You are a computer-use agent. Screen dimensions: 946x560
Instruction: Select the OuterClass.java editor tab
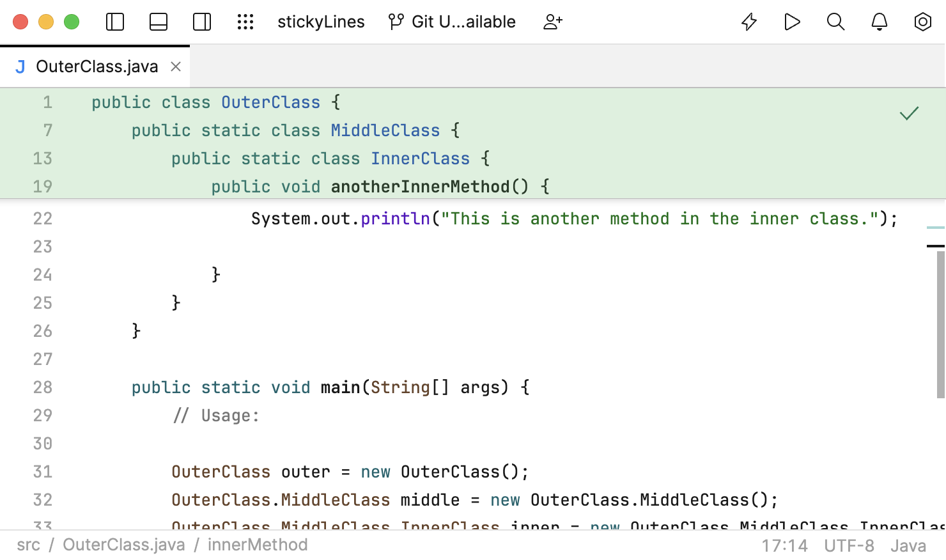click(x=97, y=66)
